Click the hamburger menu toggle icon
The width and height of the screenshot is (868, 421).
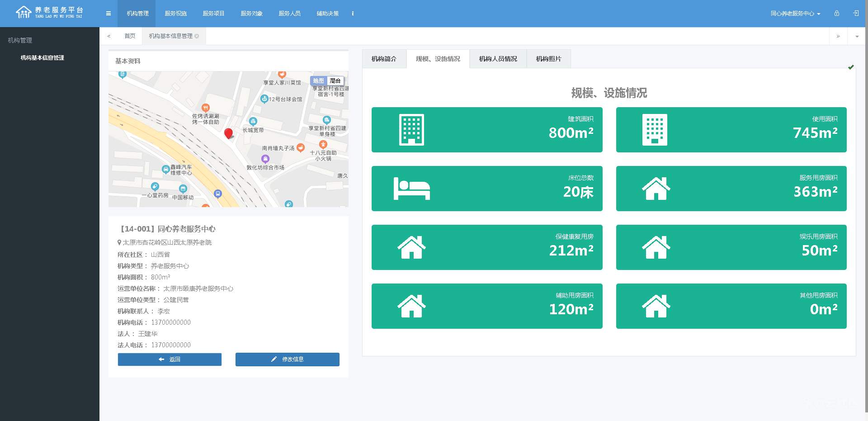point(108,14)
